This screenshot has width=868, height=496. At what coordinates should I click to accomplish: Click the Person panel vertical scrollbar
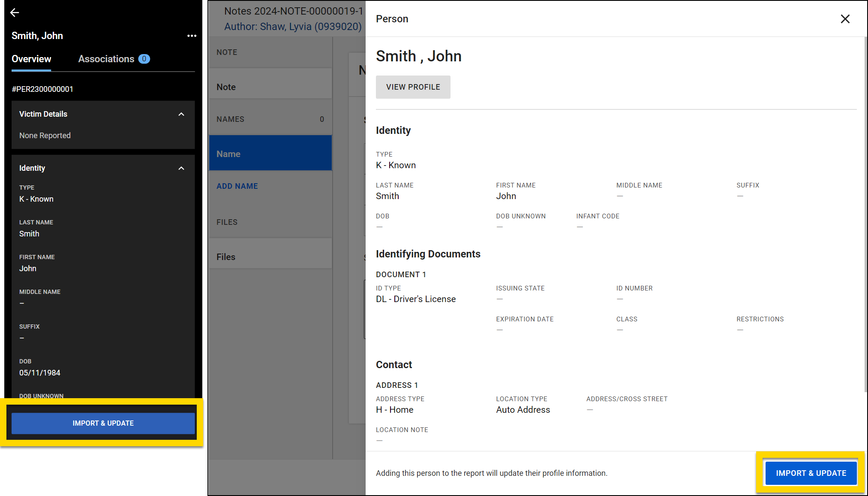[x=865, y=215]
